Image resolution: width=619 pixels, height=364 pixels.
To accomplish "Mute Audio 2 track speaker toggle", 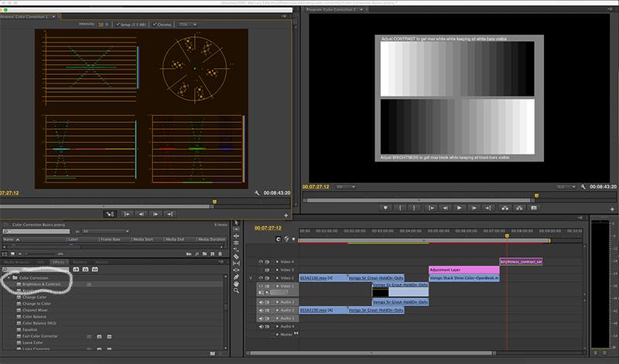I will pyautogui.click(x=261, y=311).
